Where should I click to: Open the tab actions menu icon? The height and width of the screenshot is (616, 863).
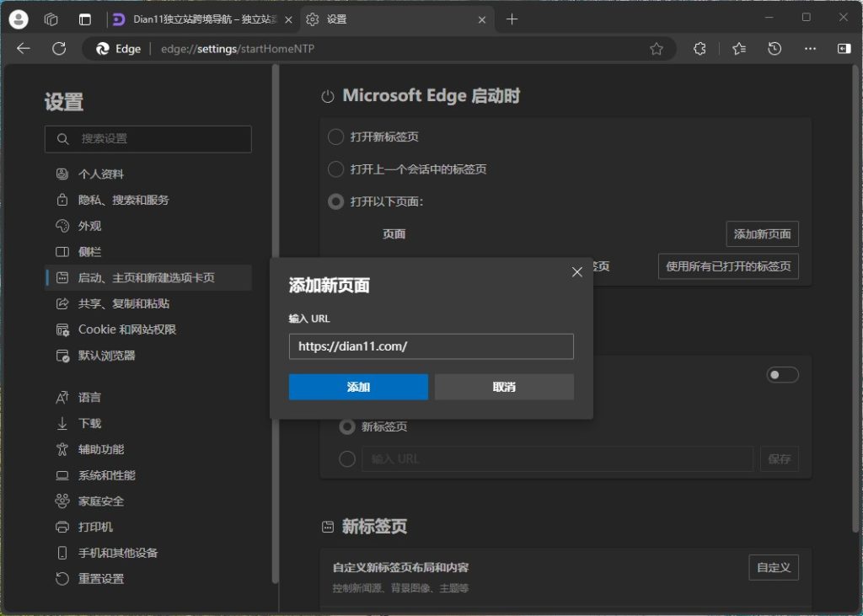85,19
